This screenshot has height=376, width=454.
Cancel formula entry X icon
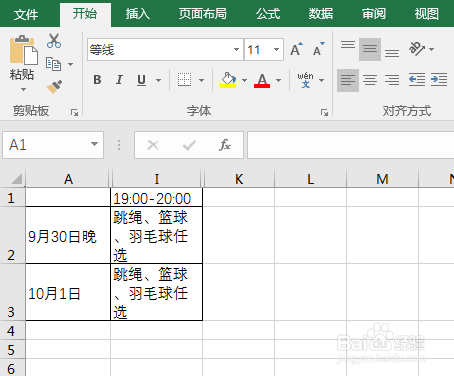point(153,145)
